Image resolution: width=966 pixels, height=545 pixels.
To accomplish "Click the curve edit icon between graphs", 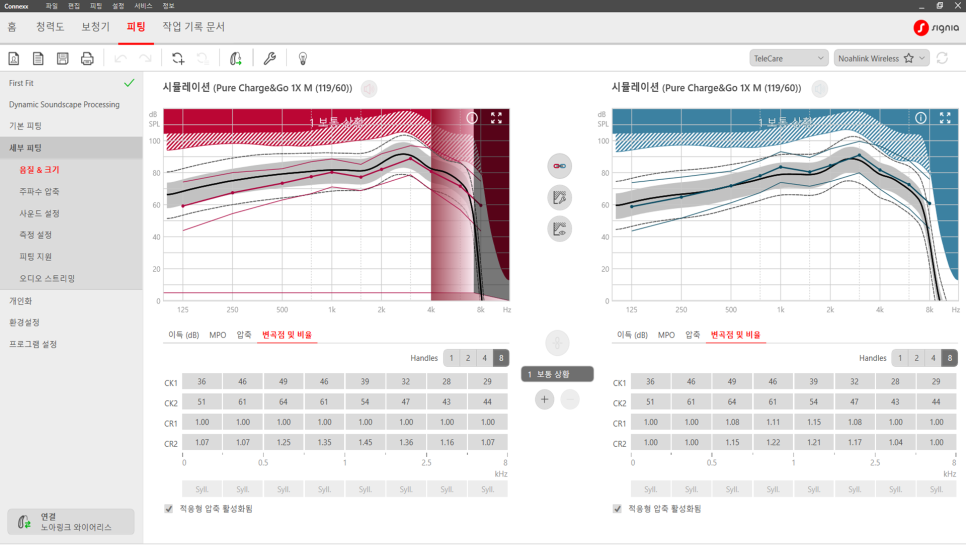I will pyautogui.click(x=559, y=198).
